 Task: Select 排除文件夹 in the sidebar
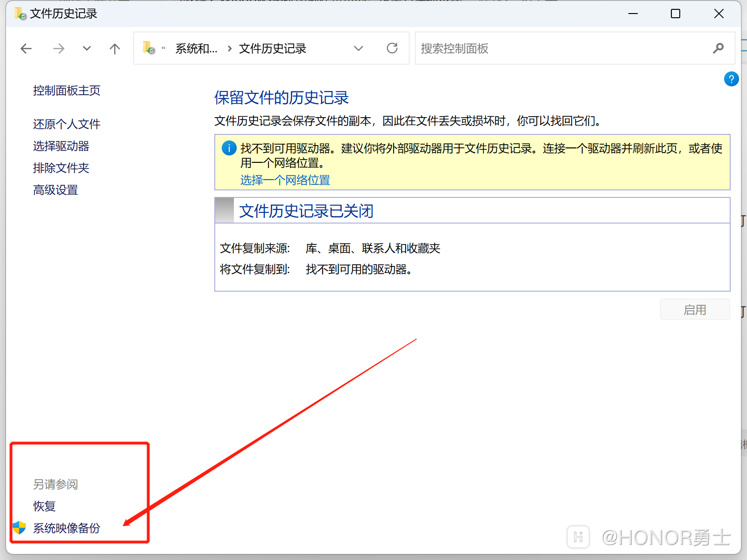click(x=61, y=168)
